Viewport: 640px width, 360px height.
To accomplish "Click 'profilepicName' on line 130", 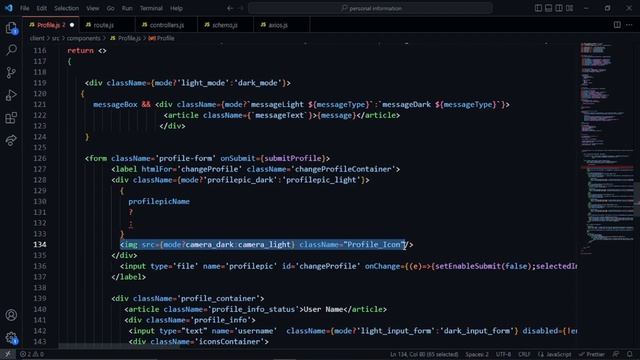I will (159, 202).
